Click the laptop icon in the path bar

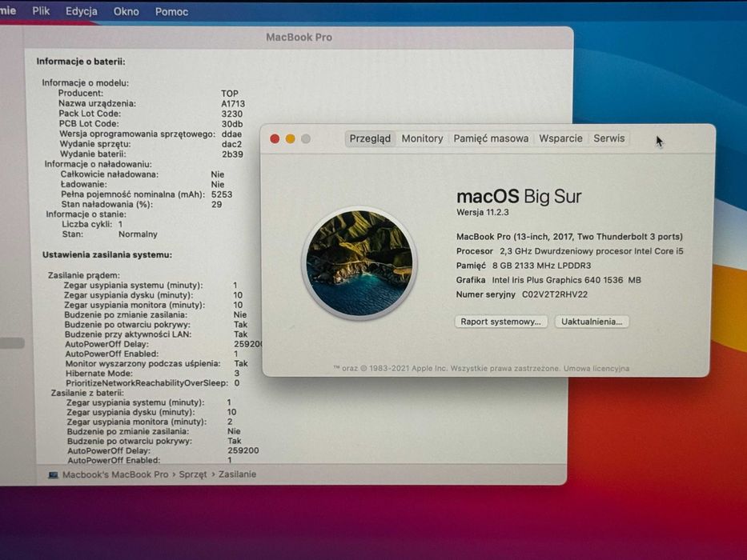tap(54, 474)
